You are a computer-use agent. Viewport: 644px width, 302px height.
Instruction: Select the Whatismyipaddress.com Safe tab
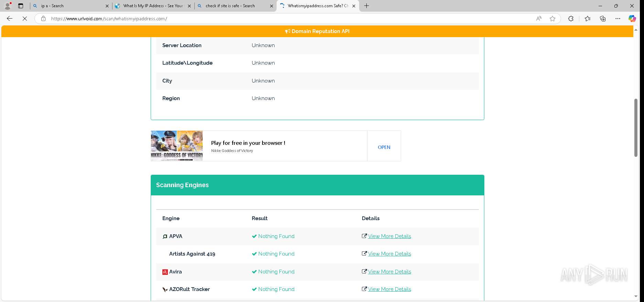318,6
